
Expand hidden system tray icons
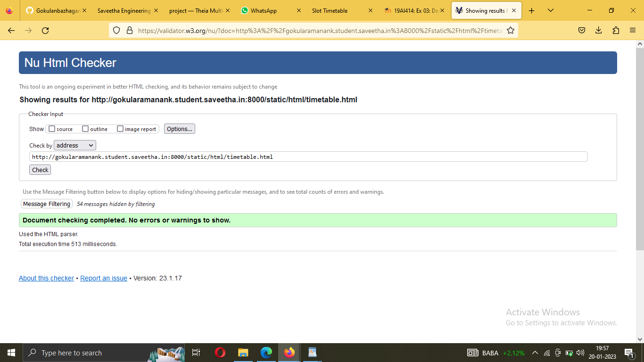535,353
